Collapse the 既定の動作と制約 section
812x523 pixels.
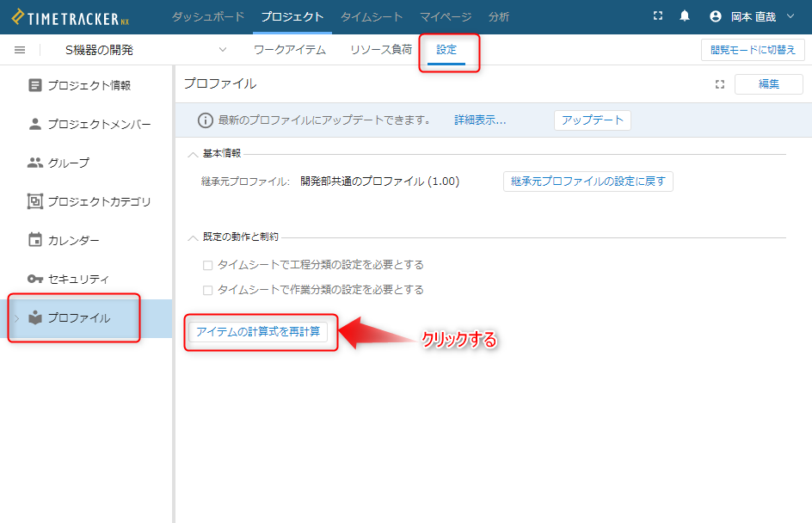(193, 237)
